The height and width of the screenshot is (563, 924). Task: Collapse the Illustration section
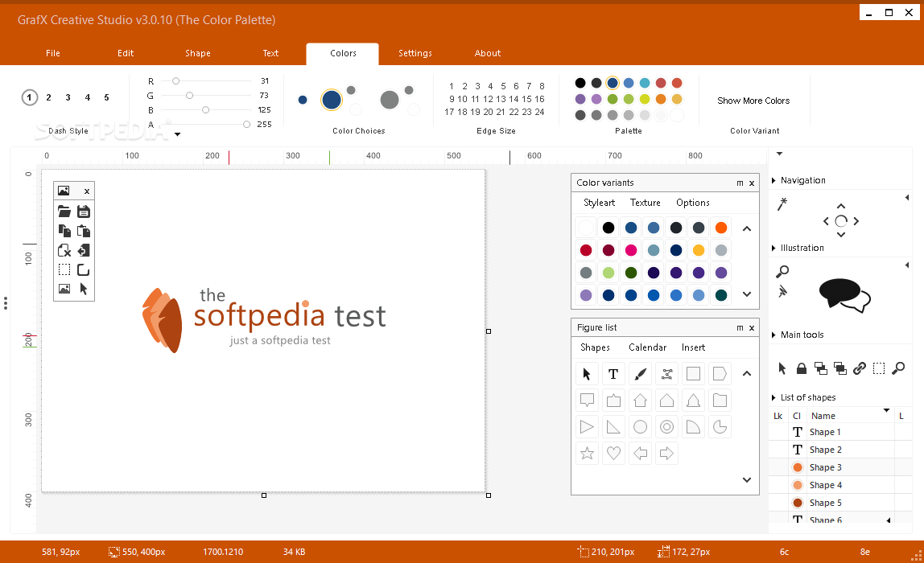click(773, 248)
